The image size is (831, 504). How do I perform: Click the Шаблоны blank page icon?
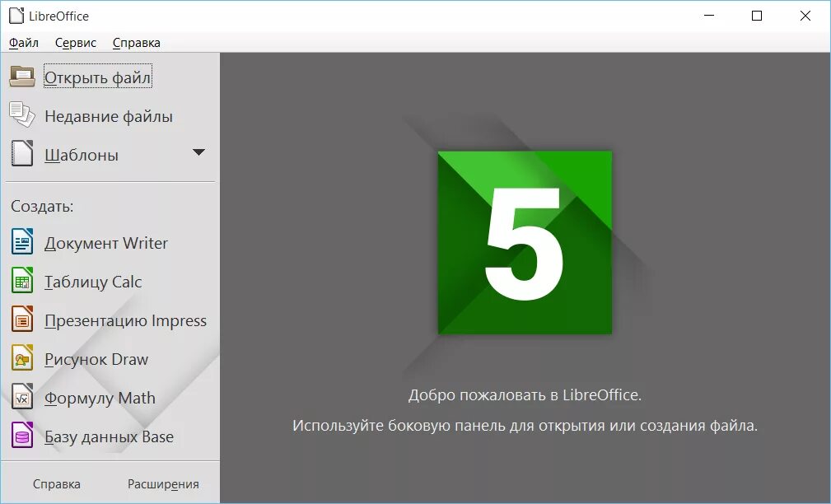(22, 153)
